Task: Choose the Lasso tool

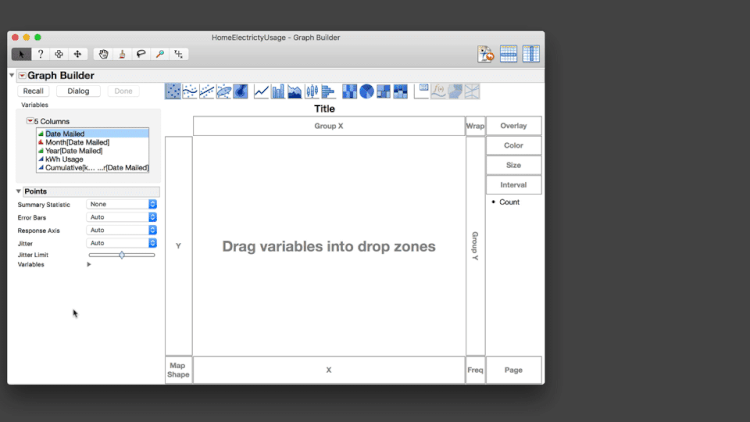Action: pos(141,54)
